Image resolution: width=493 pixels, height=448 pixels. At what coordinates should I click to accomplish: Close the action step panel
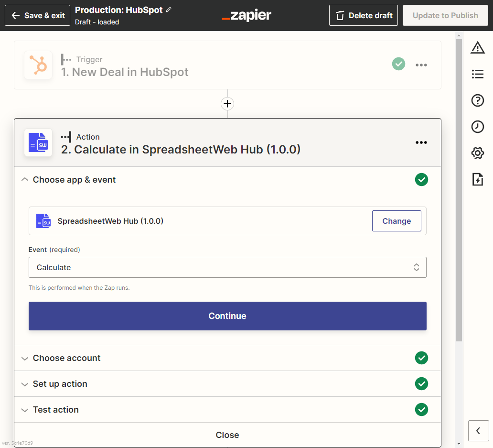click(x=227, y=435)
